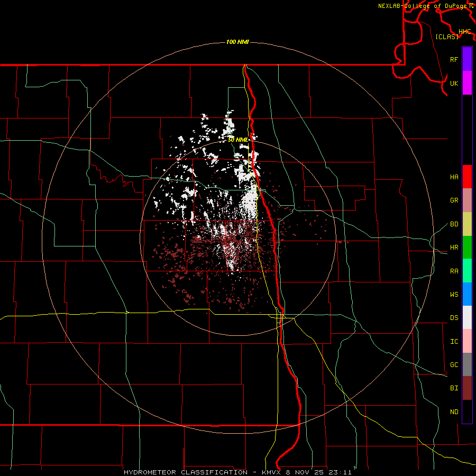Screen dimensions: 476x476
Task: Click the 'WS' legend label
Action: (x=454, y=294)
